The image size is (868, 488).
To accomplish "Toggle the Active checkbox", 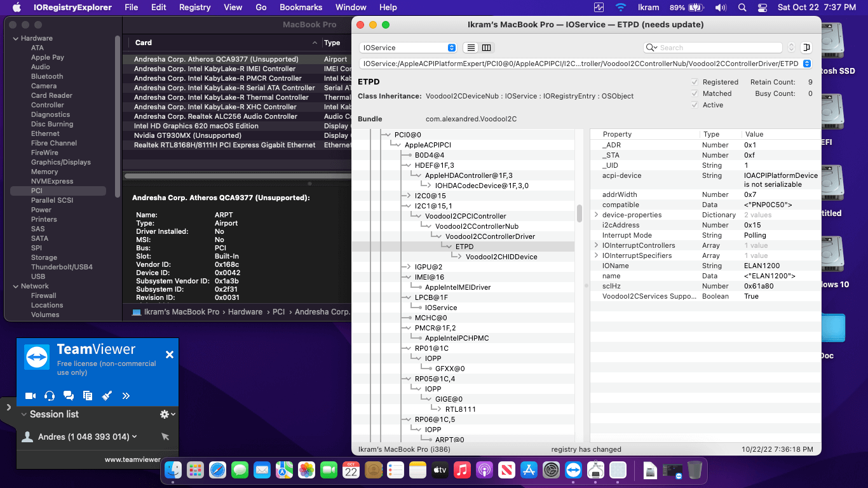I will 695,105.
